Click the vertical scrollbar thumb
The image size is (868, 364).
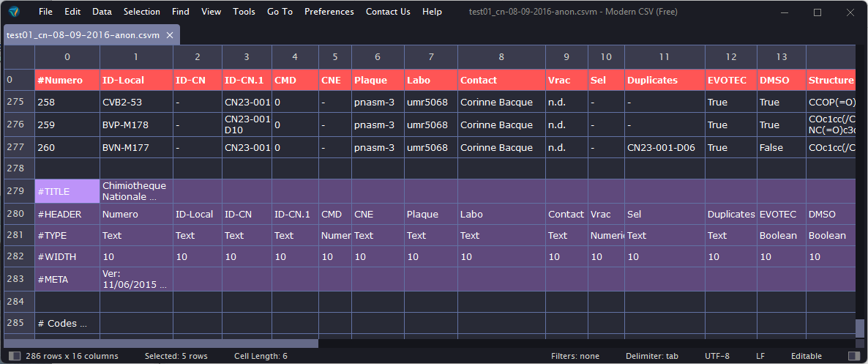coord(860,328)
